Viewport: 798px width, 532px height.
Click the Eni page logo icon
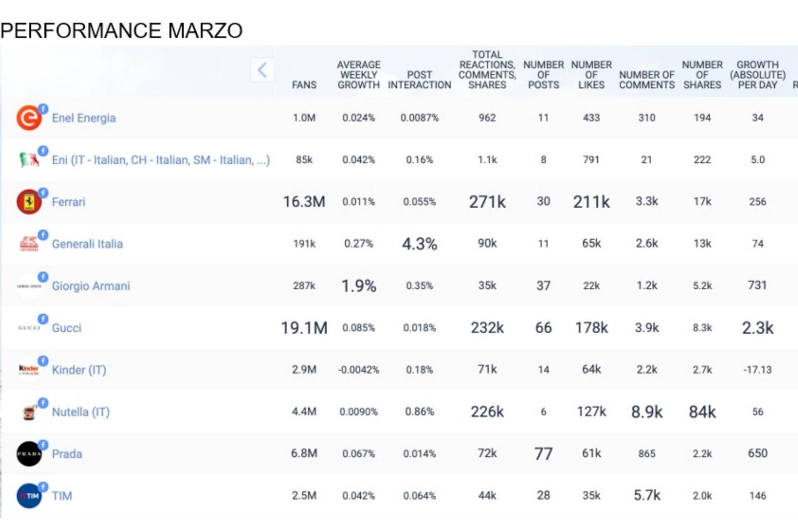[29, 160]
